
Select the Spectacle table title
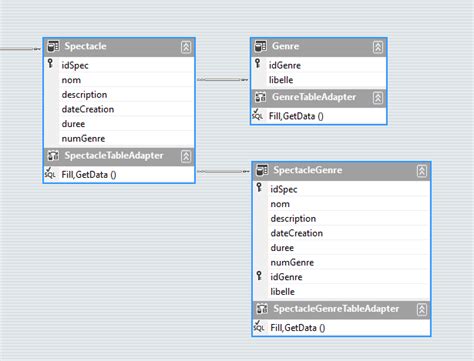tap(85, 46)
